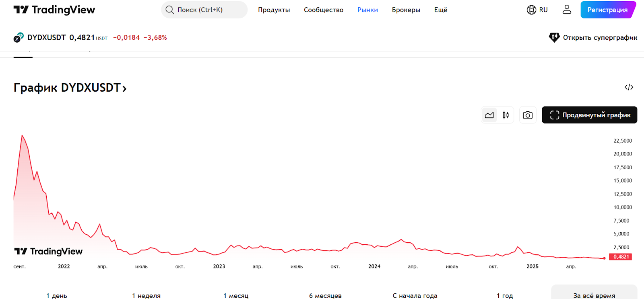Open the user profile icon
Image resolution: width=644 pixels, height=299 pixels.
click(567, 10)
